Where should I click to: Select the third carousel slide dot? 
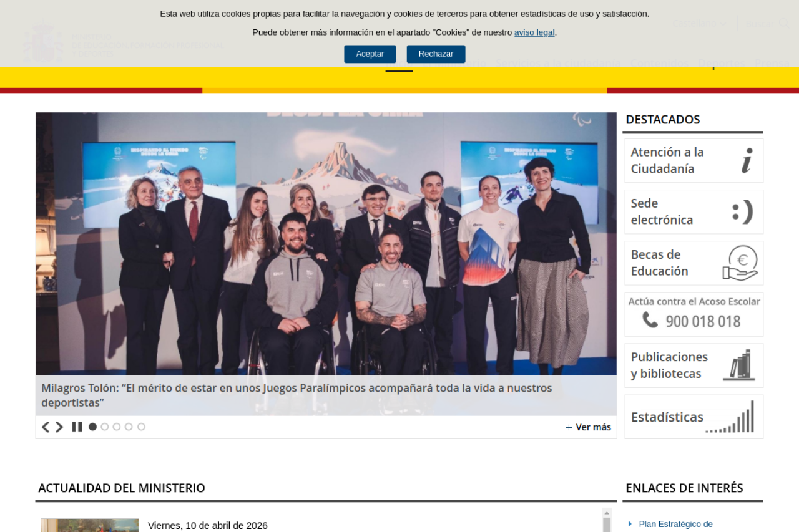[x=117, y=427]
